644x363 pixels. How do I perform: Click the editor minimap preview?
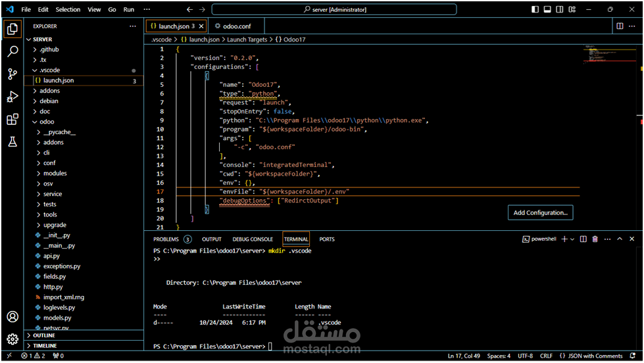pyautogui.click(x=610, y=55)
